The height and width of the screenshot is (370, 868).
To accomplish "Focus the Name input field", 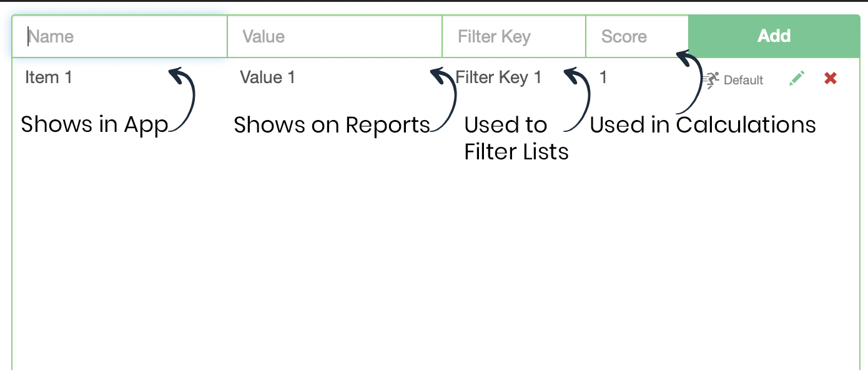I will (120, 36).
